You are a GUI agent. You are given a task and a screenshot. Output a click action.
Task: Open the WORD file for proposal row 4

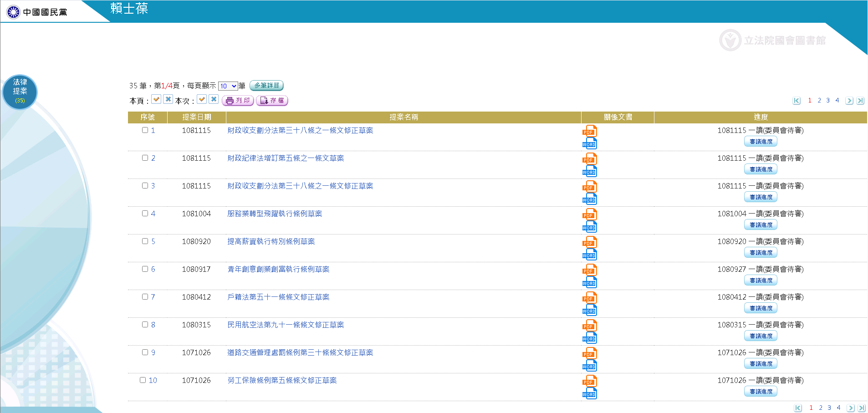point(589,227)
